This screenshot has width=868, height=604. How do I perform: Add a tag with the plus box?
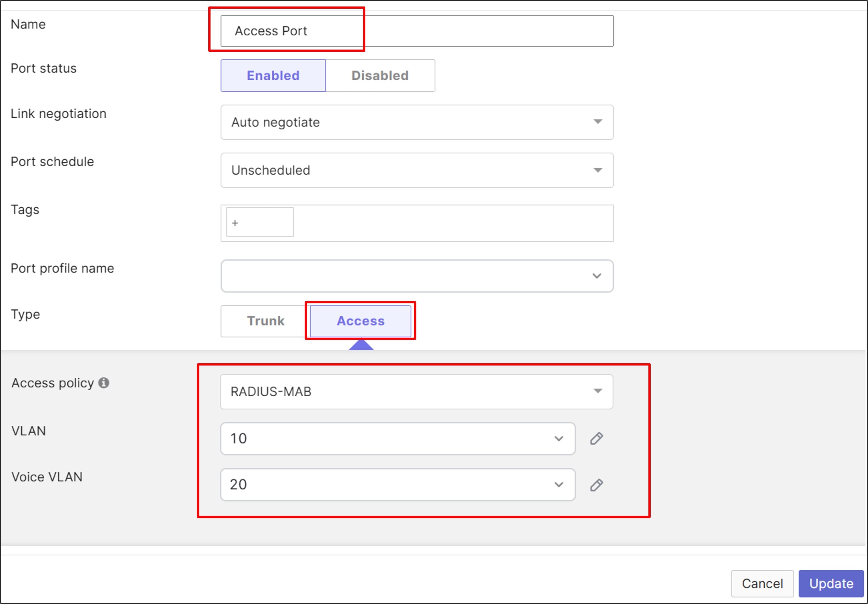pyautogui.click(x=260, y=222)
